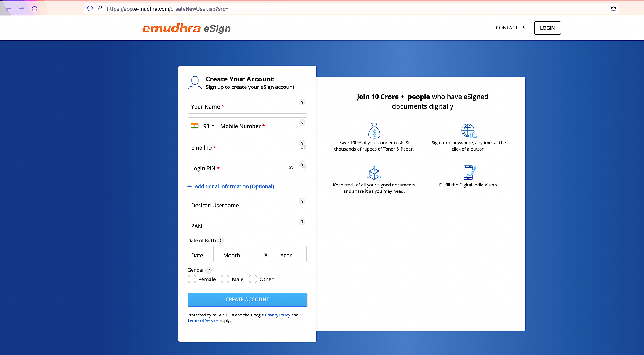
Task: Click the LOGIN button
Action: point(547,28)
